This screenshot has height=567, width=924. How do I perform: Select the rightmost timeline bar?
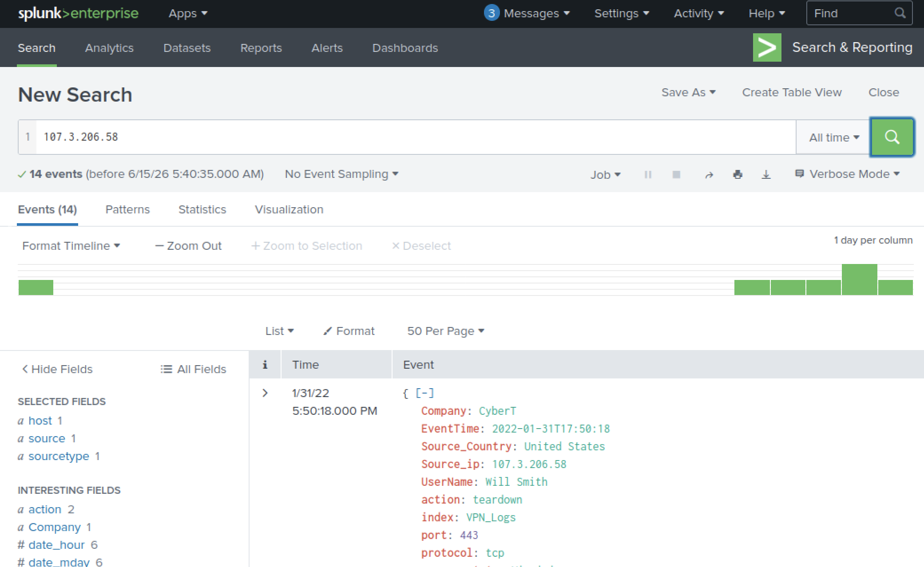pyautogui.click(x=895, y=287)
